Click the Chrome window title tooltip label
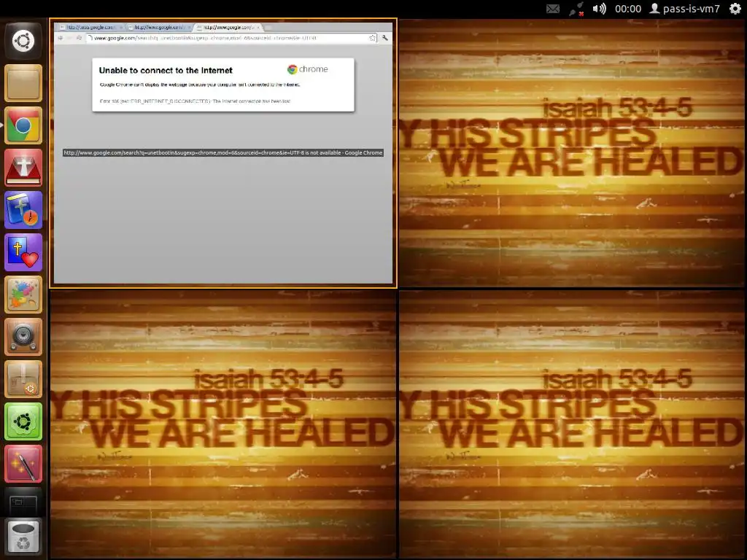The width and height of the screenshot is (747, 560). [x=223, y=153]
